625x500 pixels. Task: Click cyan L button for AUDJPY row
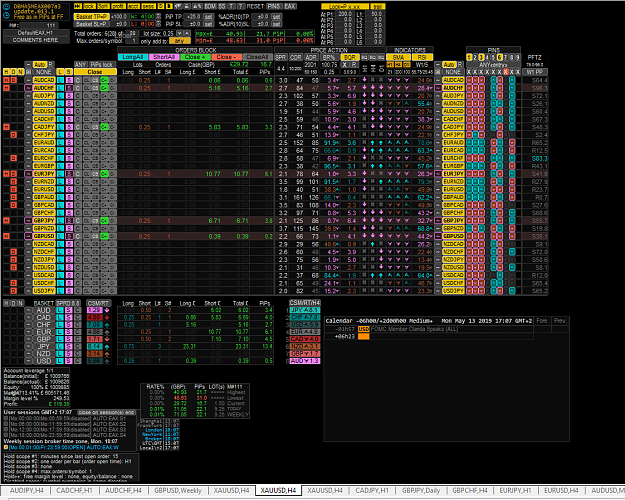(60, 96)
